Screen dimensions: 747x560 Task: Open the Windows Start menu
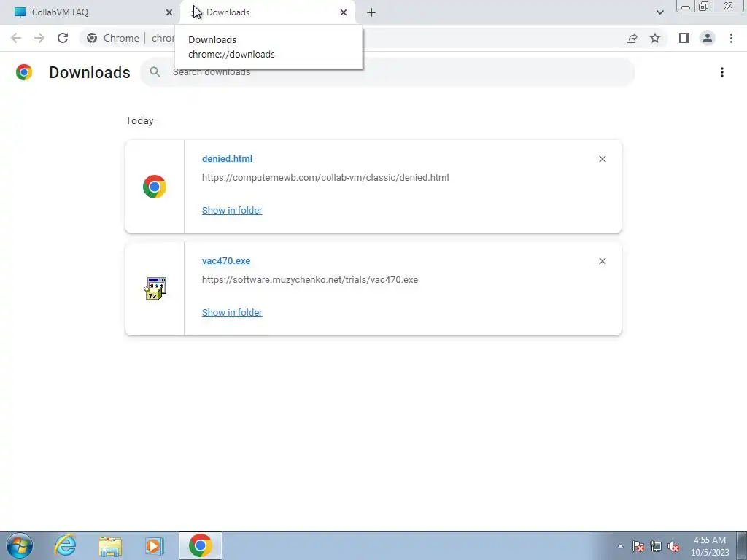click(20, 545)
